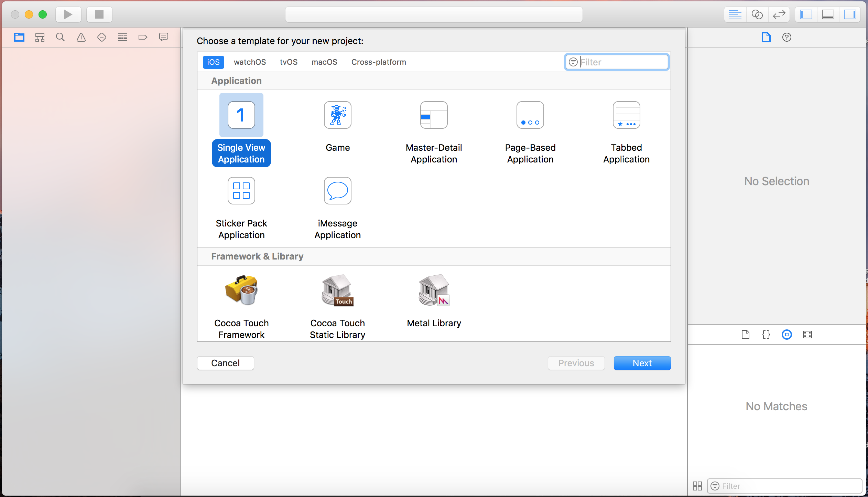This screenshot has width=868, height=497.
Task: Open the Report navigator speech icon
Action: (164, 37)
